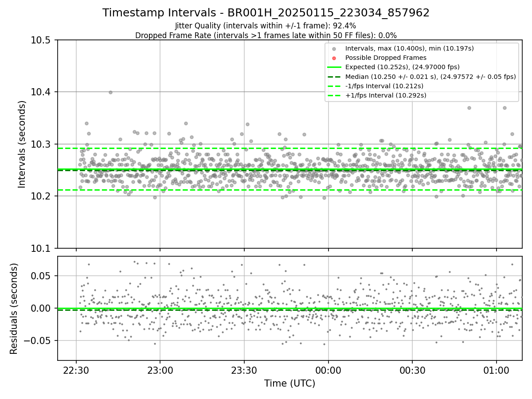
Task: Click legend entry Median (10.250 +/- 0.021 s)
Action: pos(430,77)
